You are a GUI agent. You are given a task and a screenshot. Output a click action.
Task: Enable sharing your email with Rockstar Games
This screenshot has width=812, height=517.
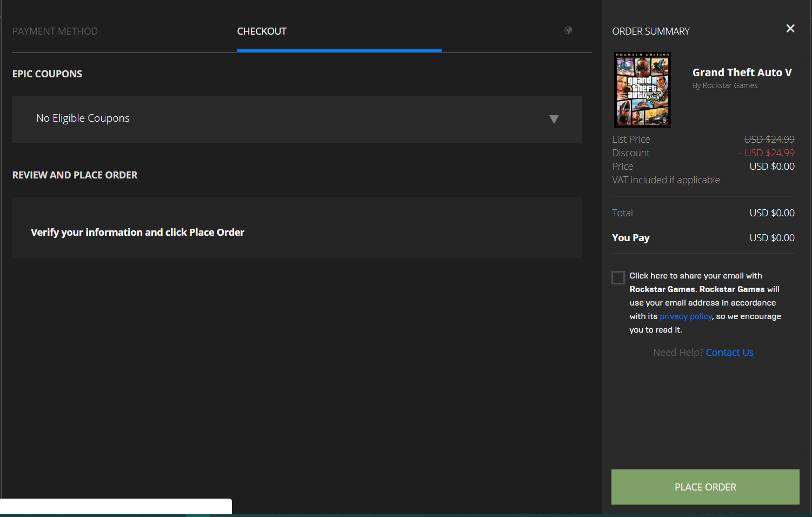[618, 277]
